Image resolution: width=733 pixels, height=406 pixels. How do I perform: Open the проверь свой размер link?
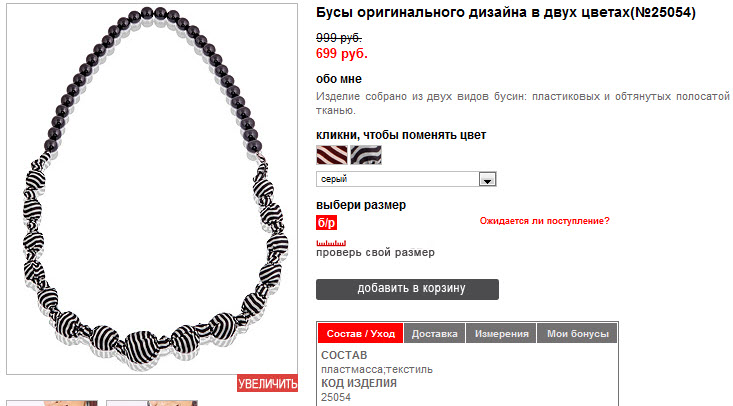click(x=375, y=253)
